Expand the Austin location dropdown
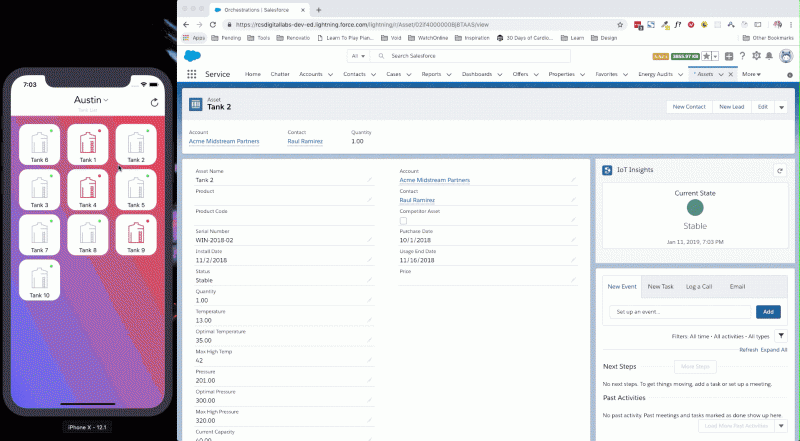The width and height of the screenshot is (800, 441). [92, 102]
